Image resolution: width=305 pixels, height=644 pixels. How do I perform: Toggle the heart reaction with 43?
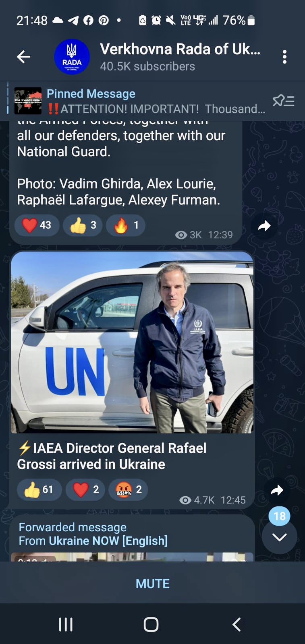(x=37, y=225)
